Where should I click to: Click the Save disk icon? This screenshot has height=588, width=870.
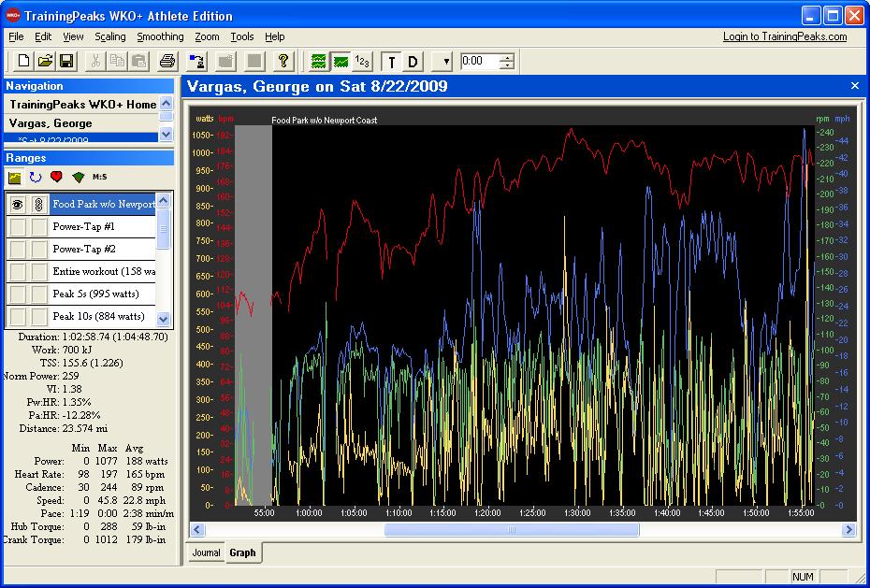click(x=66, y=62)
